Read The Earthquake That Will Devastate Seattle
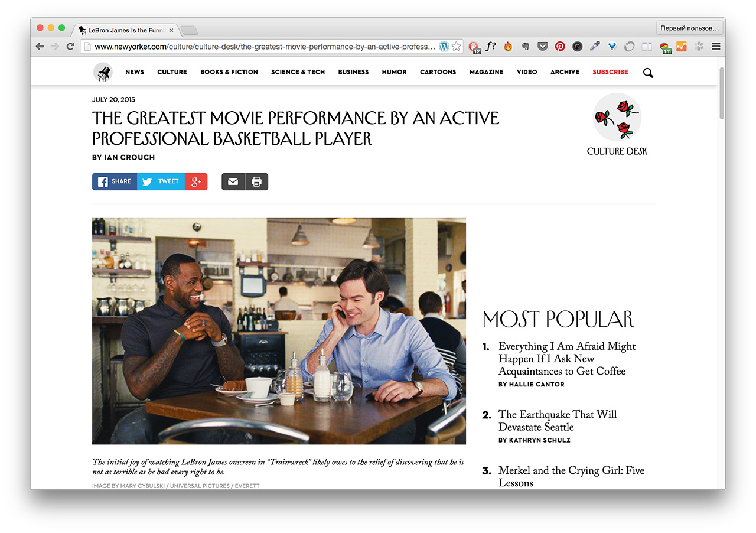Viewport: 756px width, 533px height. [558, 421]
